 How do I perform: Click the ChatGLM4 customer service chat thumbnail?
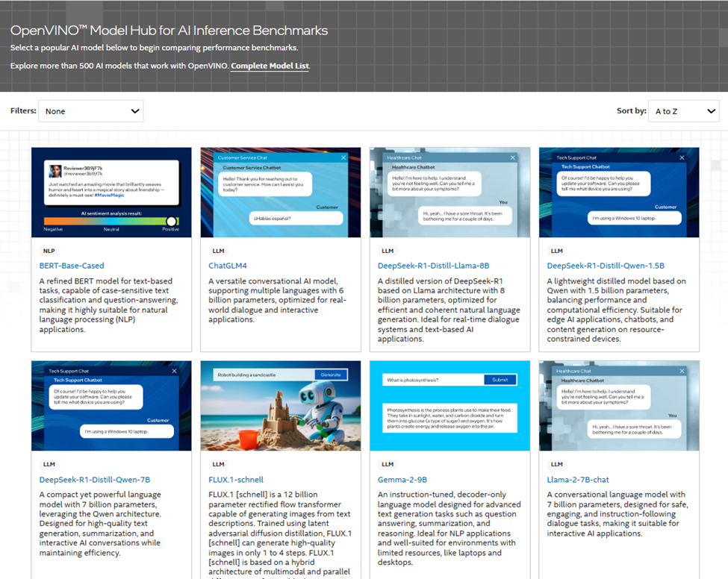coord(281,193)
